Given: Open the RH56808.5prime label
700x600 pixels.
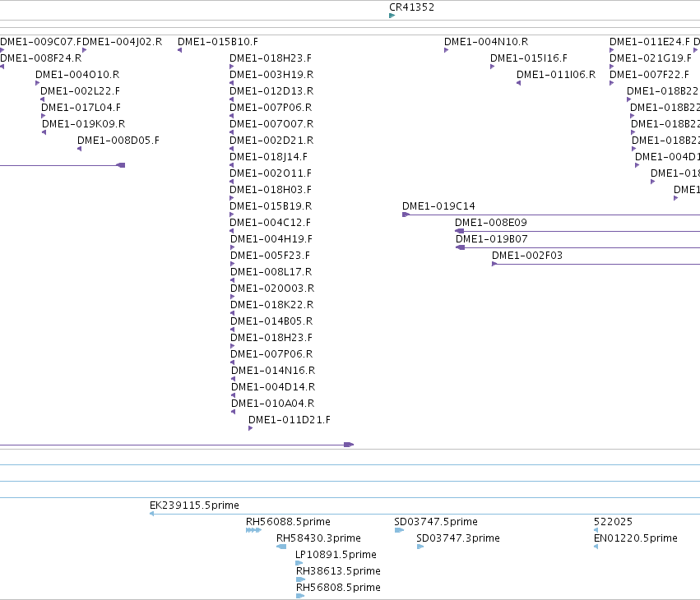Looking at the screenshot, I should (x=338, y=588).
